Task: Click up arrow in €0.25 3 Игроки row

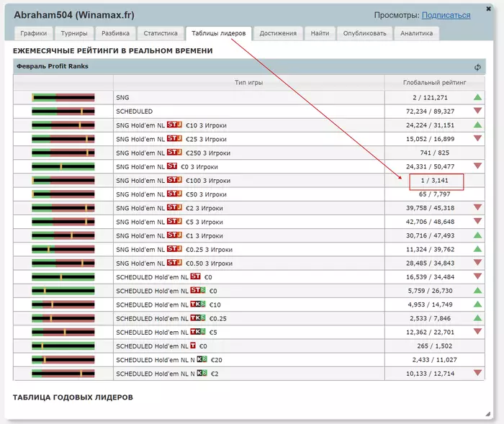Action: [477, 249]
